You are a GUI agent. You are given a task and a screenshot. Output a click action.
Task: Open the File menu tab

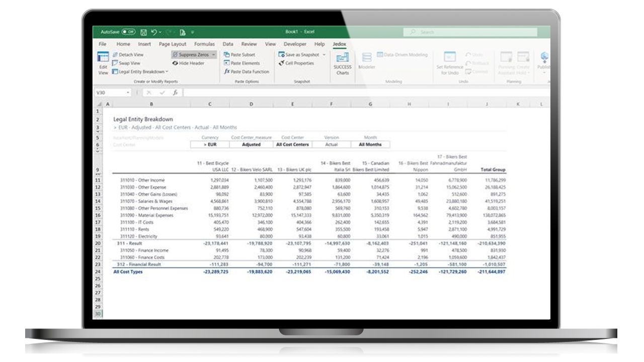pyautogui.click(x=102, y=44)
